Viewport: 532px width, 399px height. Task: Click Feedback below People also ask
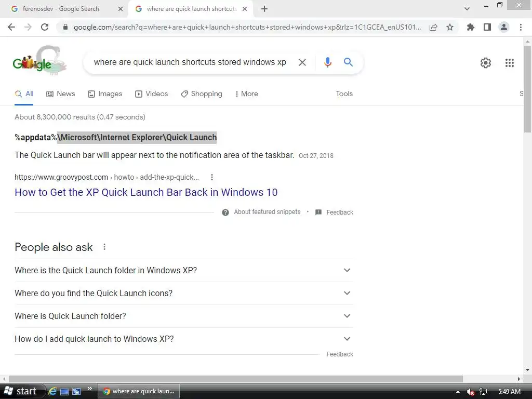pos(340,354)
